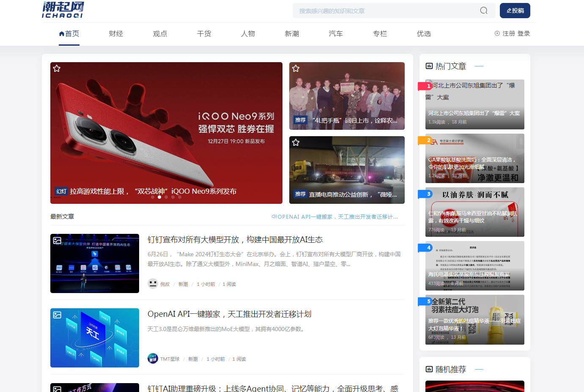
Task: Open the 首页 home tab
Action: pyautogui.click(x=69, y=34)
